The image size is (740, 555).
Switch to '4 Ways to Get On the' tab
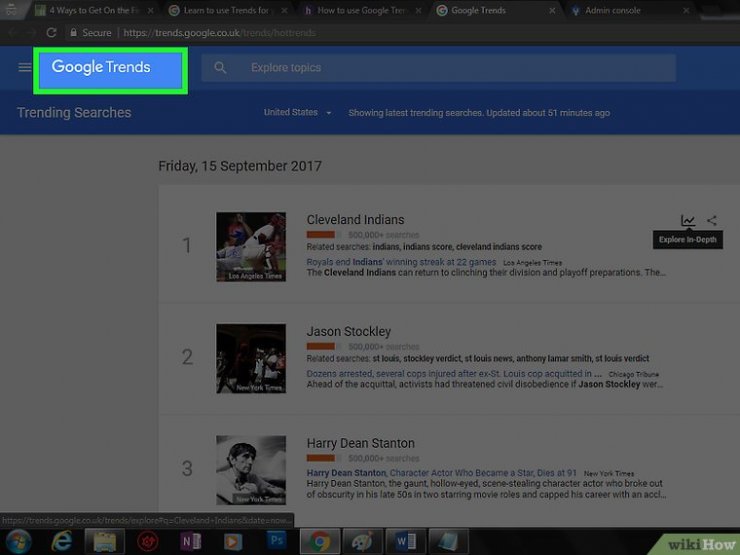point(93,10)
